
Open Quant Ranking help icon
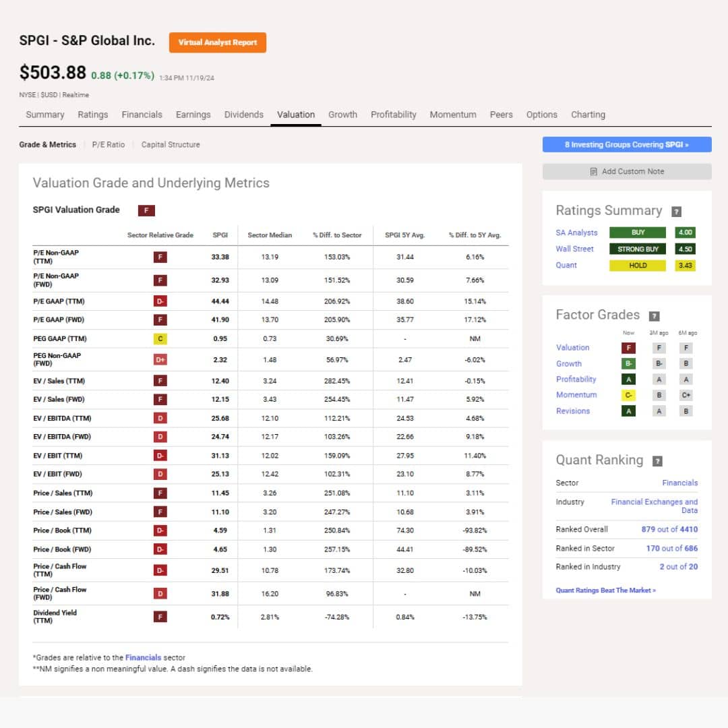pyautogui.click(x=657, y=461)
